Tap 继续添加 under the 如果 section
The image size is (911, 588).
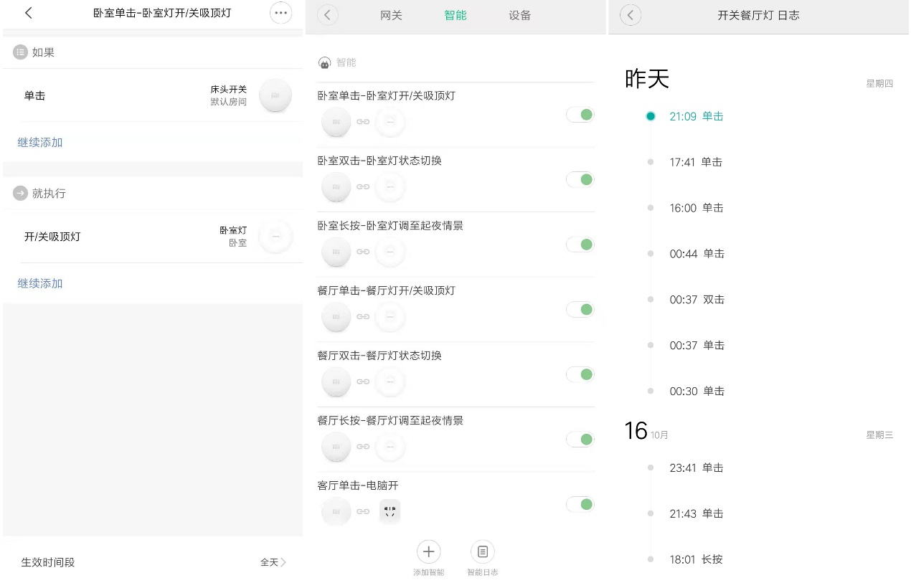[39, 142]
